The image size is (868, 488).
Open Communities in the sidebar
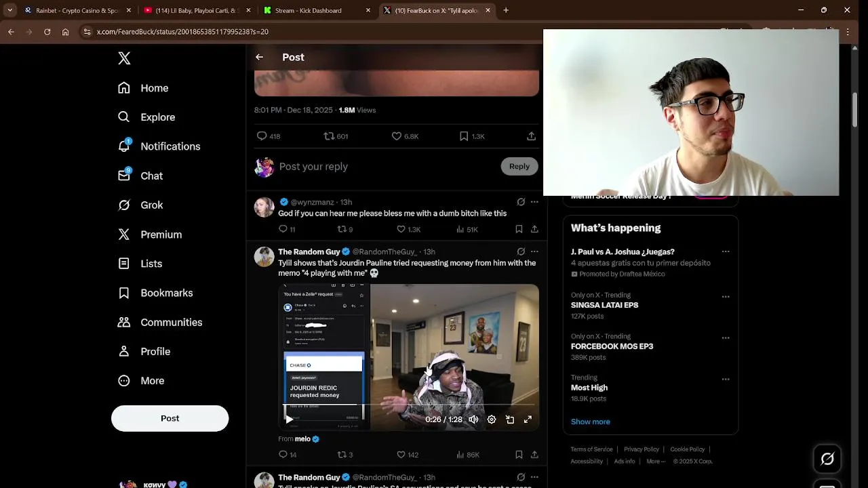click(x=160, y=322)
